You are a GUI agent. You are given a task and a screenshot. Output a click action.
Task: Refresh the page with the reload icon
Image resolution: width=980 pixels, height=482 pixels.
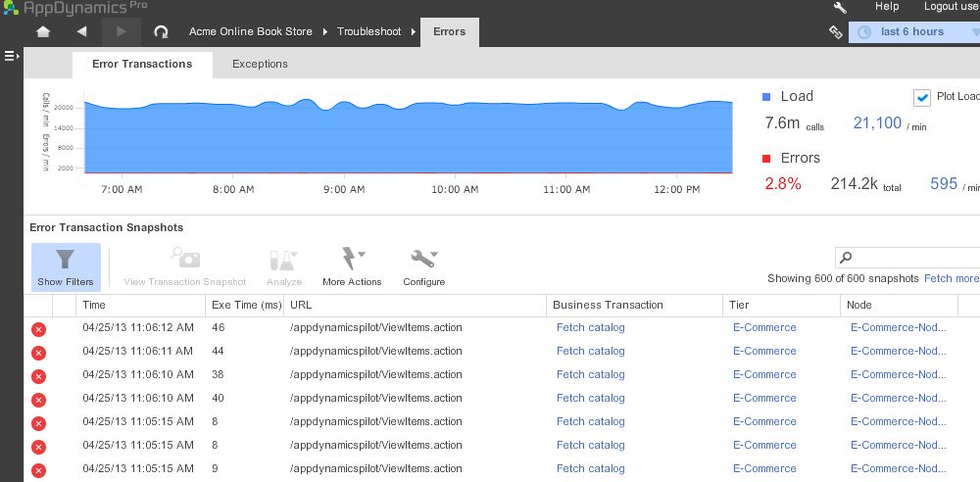pyautogui.click(x=161, y=31)
